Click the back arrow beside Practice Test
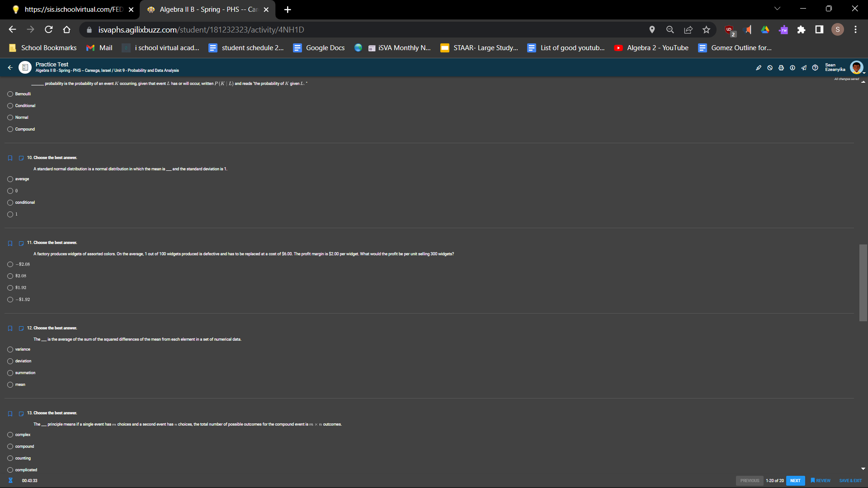This screenshot has width=868, height=488. click(x=10, y=68)
